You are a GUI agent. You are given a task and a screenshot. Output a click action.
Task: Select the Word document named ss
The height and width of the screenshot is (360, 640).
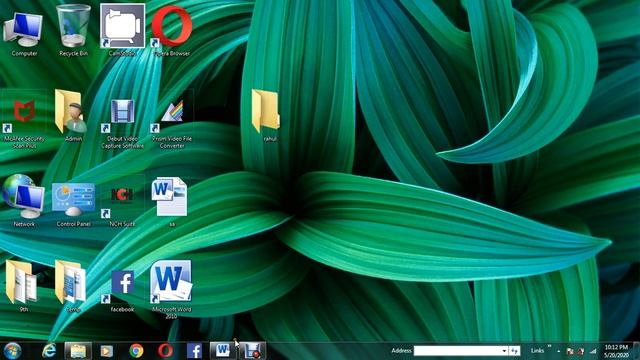click(x=170, y=202)
